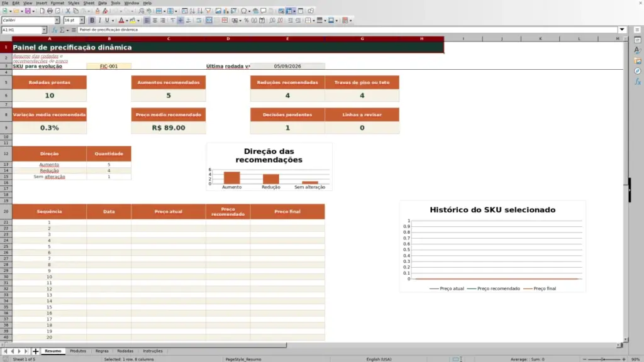Click the formula input line
This screenshot has width=644, height=362.
pos(347,30)
